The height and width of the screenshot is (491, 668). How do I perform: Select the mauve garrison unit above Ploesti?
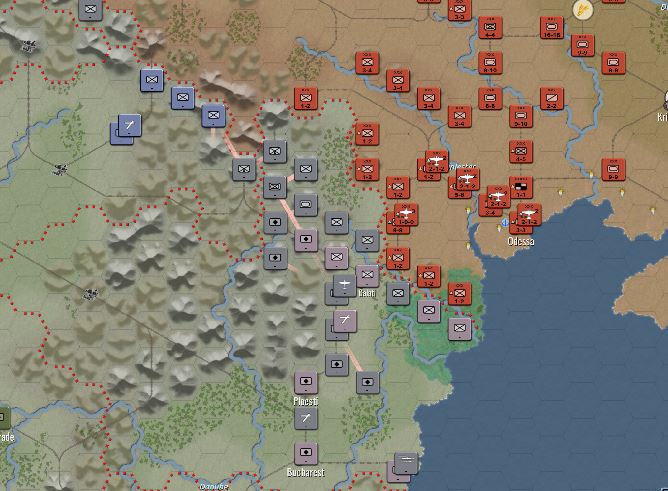coord(306,382)
